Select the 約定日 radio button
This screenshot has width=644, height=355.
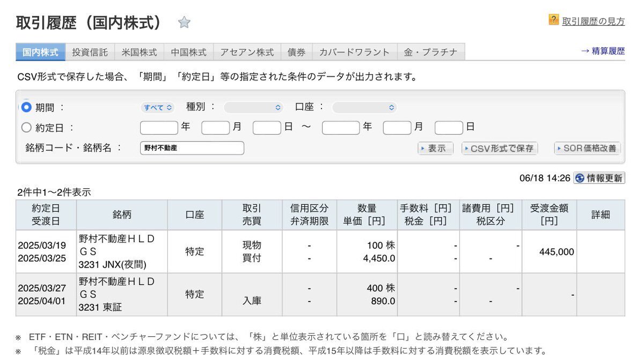26,128
